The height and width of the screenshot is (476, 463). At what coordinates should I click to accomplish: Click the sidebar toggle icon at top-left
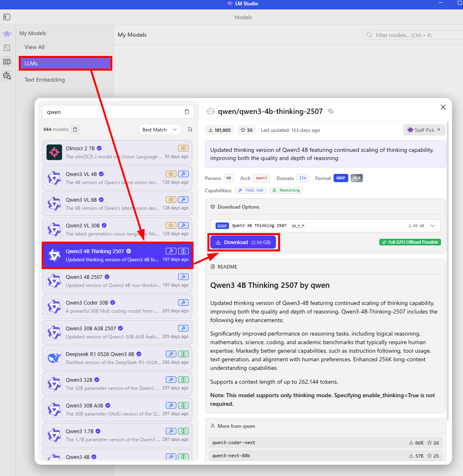[7, 17]
